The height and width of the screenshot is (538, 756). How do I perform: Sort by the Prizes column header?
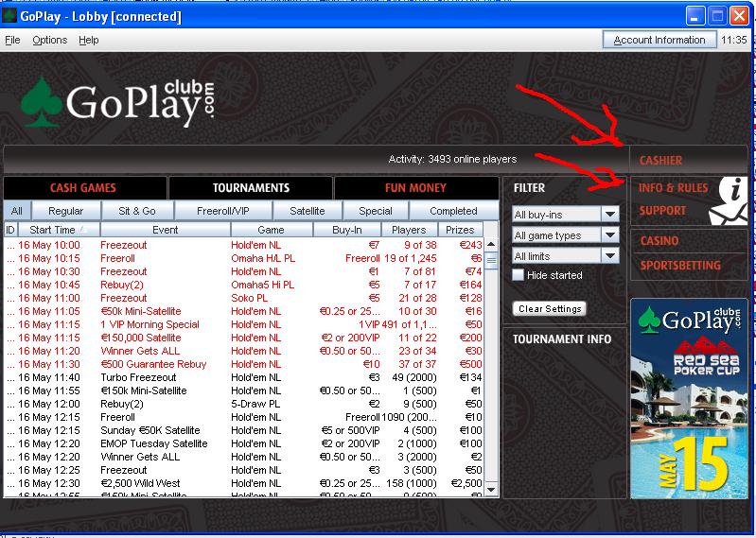click(x=460, y=230)
